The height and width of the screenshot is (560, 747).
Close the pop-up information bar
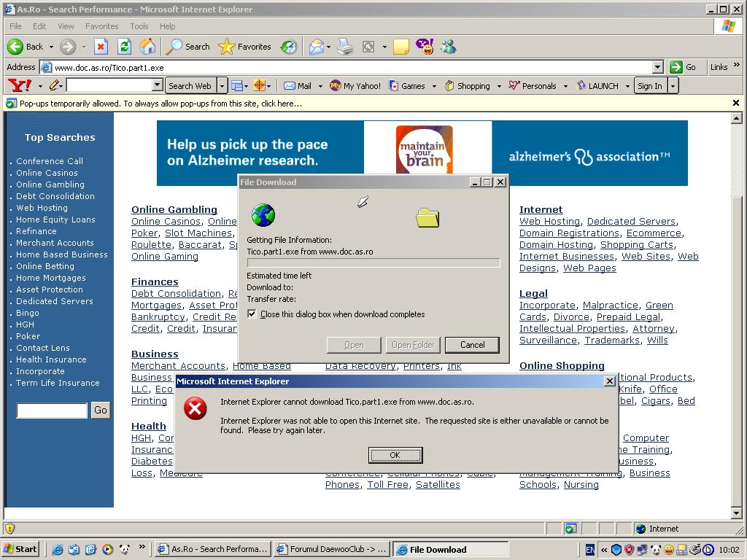735,103
